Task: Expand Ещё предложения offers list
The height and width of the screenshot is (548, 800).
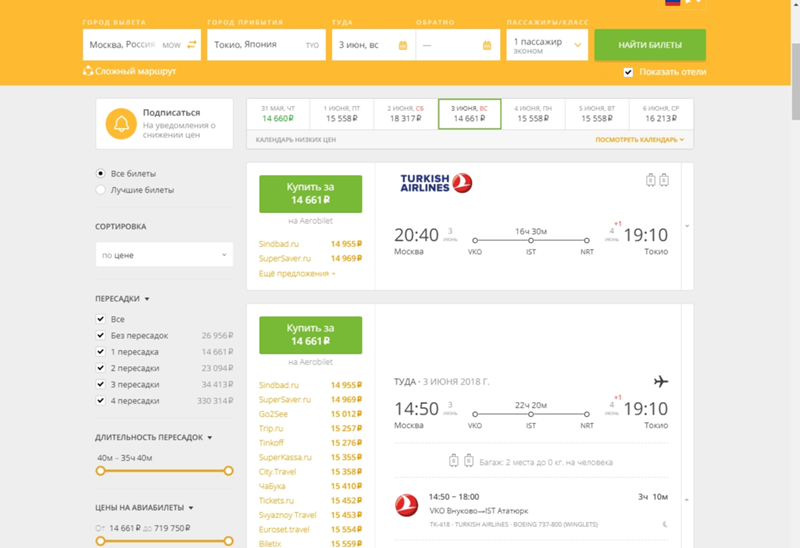Action: (x=297, y=273)
